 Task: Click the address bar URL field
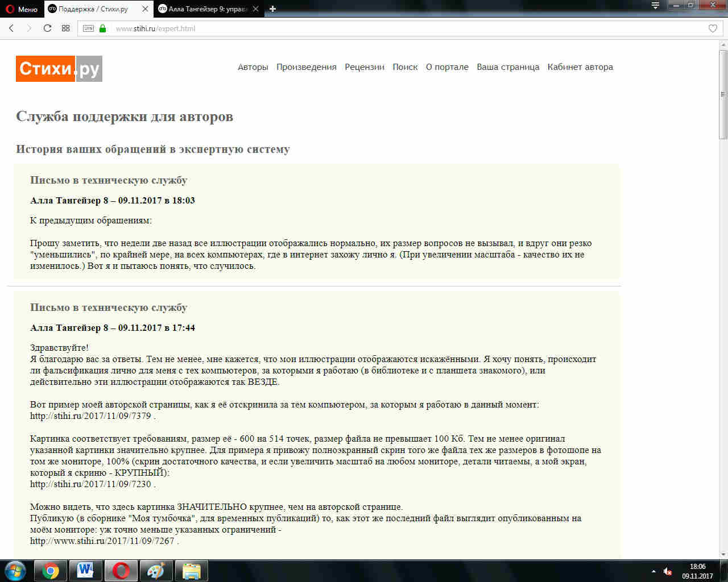point(398,28)
